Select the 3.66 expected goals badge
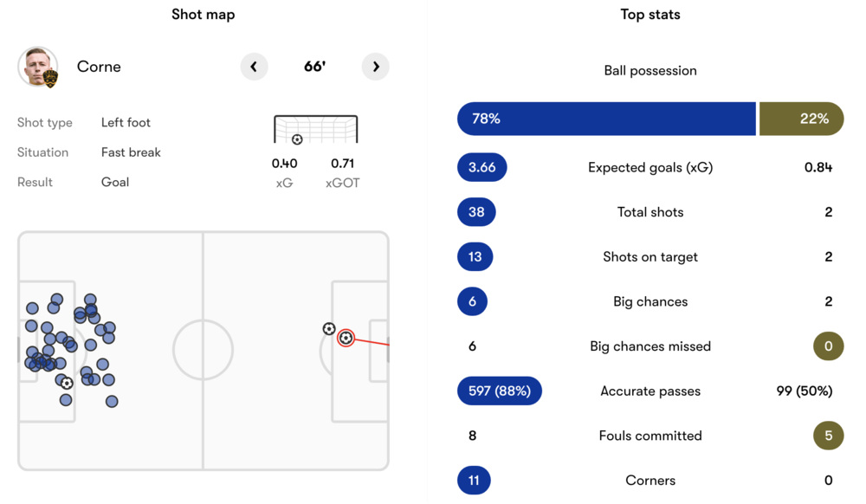This screenshot has height=504, width=866. (x=481, y=167)
